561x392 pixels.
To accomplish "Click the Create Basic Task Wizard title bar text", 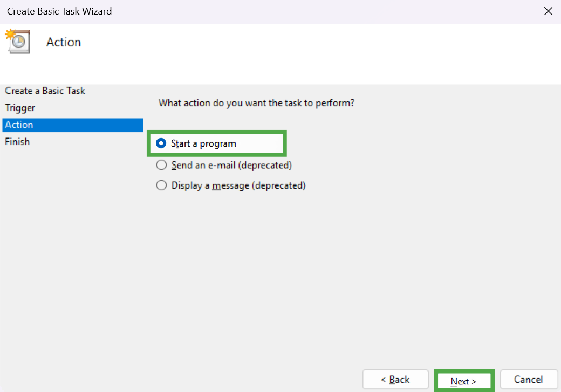I will click(x=59, y=11).
